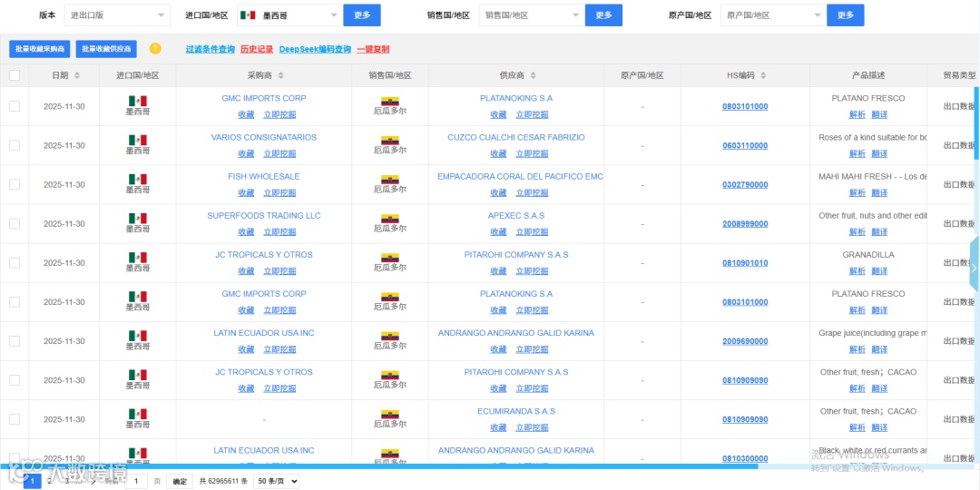The height and width of the screenshot is (490, 980).
Task: Click the 贸易类型 column header
Action: pyautogui.click(x=959, y=75)
